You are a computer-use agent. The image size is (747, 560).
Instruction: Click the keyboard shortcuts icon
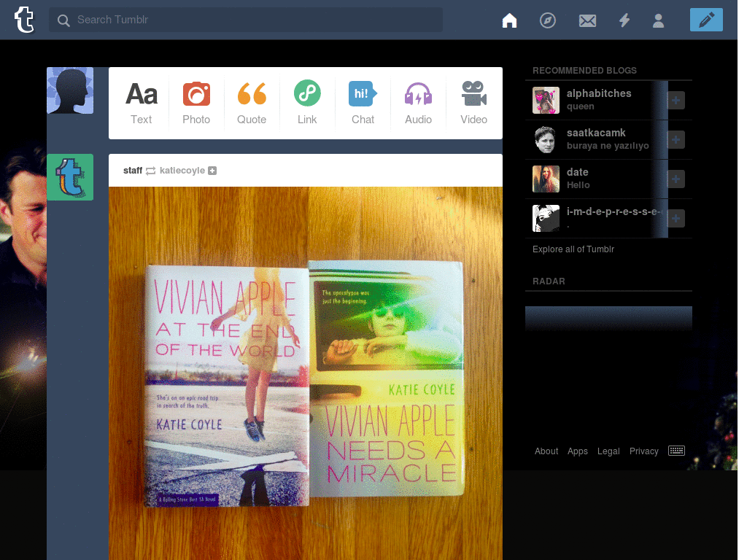(676, 451)
